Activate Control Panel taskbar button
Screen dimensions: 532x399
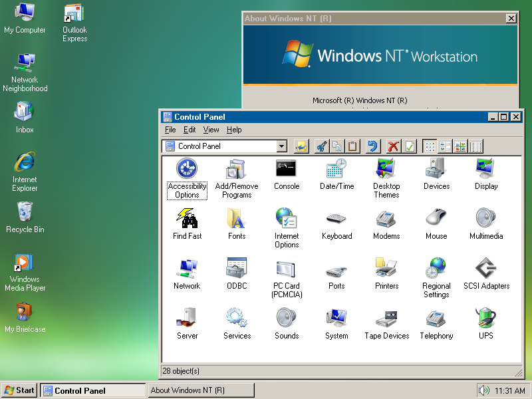pyautogui.click(x=92, y=390)
